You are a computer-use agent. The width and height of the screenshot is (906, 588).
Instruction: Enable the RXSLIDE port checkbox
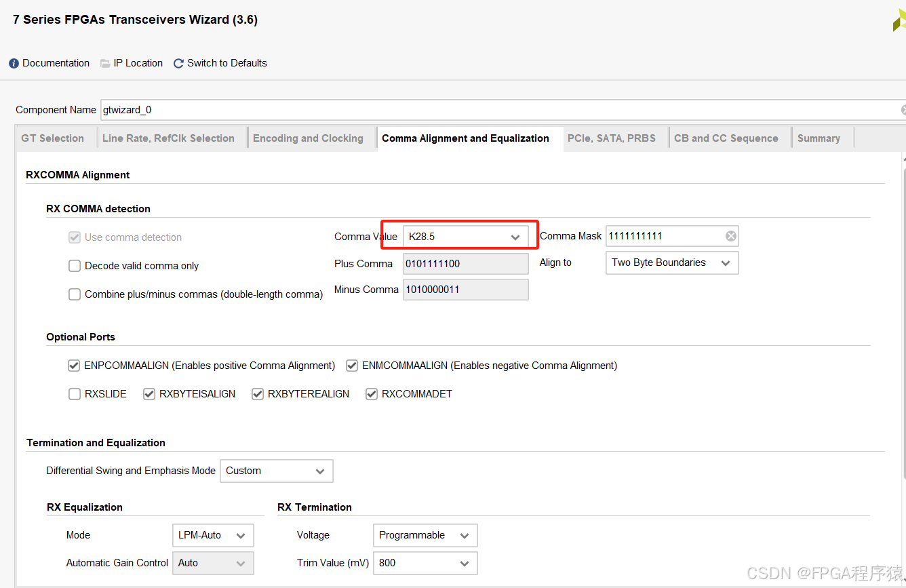[x=75, y=394]
